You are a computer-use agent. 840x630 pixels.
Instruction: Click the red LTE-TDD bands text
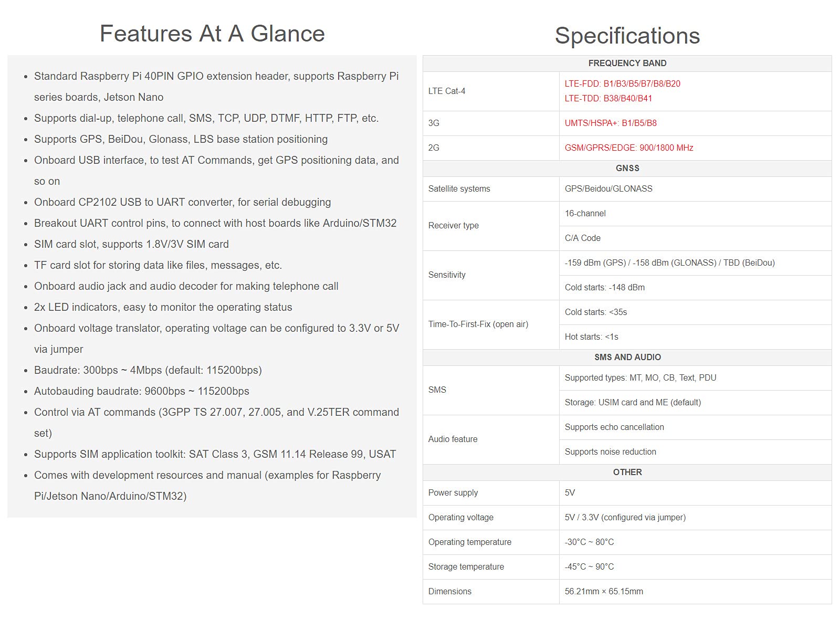(608, 98)
